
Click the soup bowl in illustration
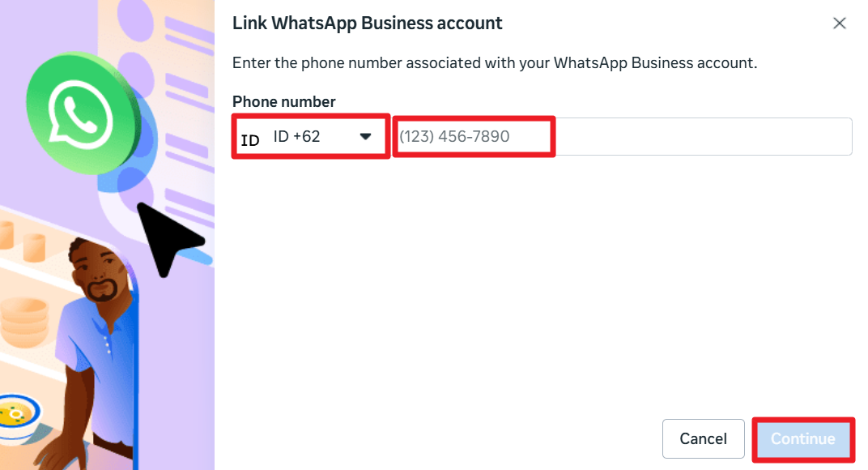pyautogui.click(x=16, y=415)
